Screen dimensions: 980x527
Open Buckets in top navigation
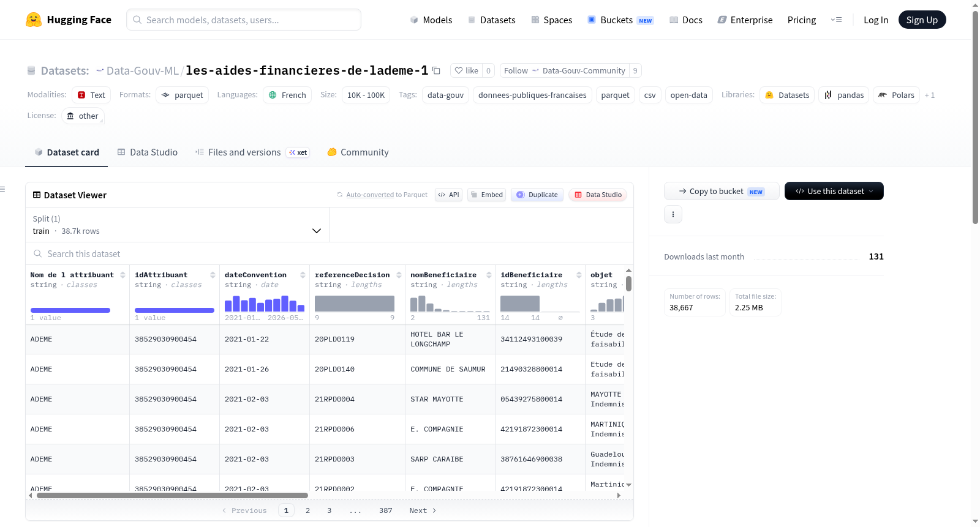pos(620,20)
